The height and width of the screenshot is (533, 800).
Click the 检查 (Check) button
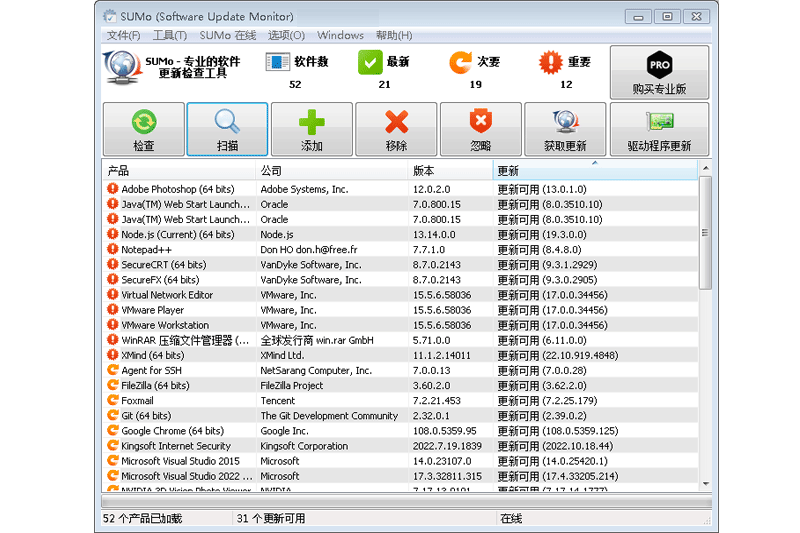[144, 129]
